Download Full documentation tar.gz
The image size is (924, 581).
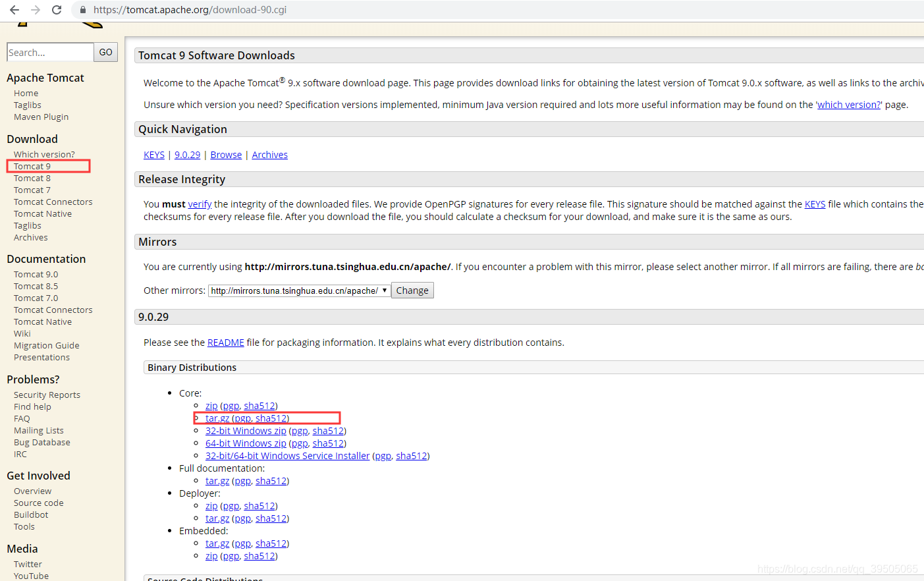click(x=217, y=481)
